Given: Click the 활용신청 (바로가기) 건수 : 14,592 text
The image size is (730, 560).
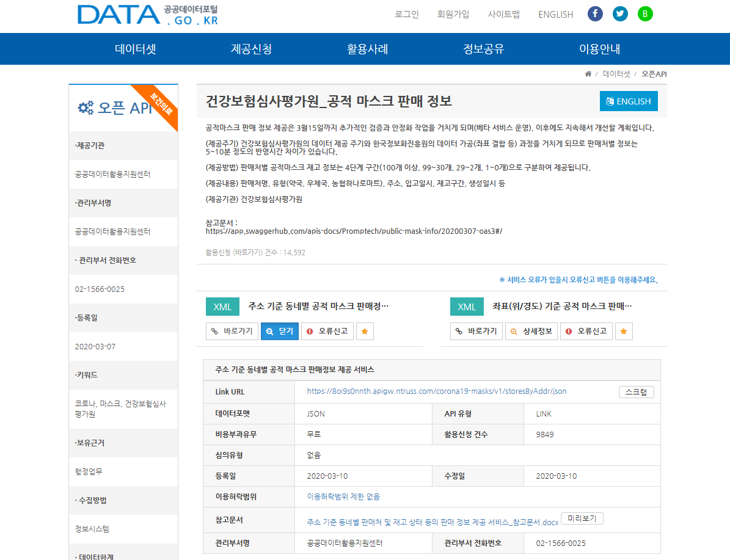Looking at the screenshot, I should click(255, 252).
